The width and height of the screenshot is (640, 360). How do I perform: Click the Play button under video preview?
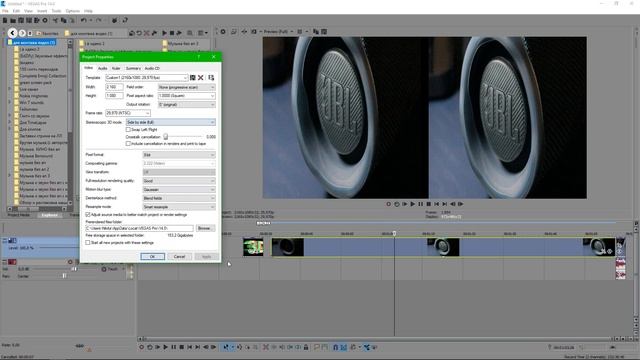(x=412, y=204)
